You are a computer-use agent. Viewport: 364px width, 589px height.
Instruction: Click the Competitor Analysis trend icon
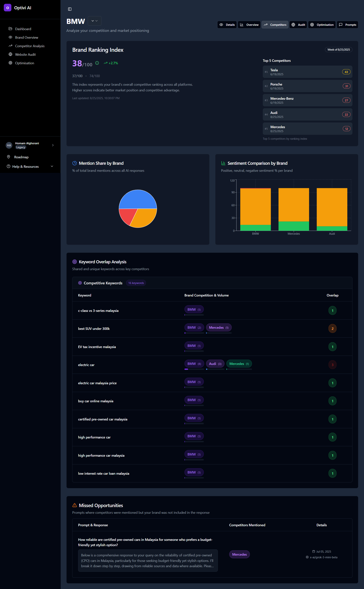tap(10, 46)
